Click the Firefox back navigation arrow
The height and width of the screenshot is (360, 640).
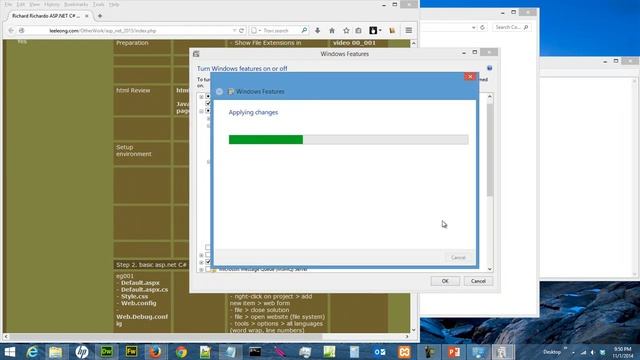11,31
